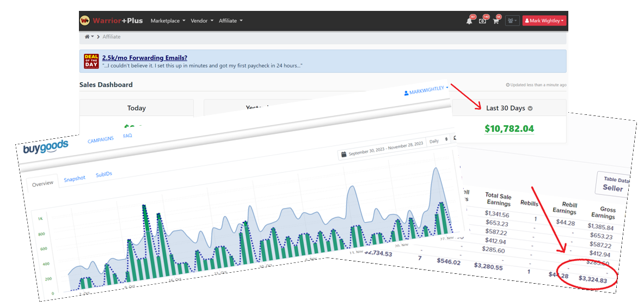Click the $546.02 value in the totals row

(448, 261)
